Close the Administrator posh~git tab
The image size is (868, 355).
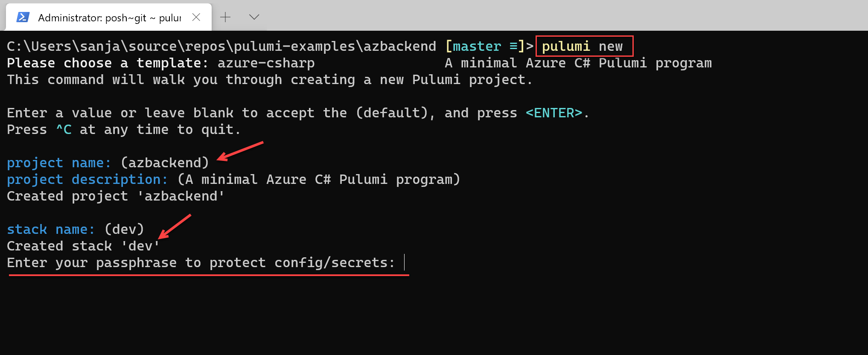[196, 17]
